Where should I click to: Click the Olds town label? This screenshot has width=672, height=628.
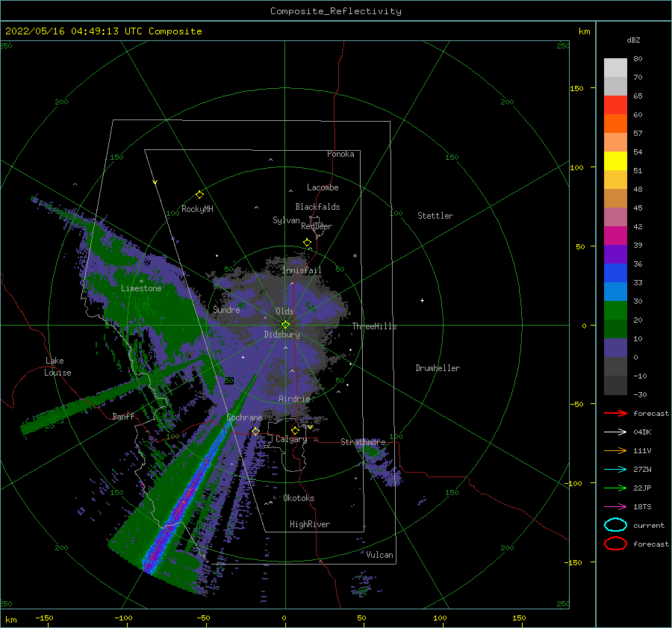(284, 311)
